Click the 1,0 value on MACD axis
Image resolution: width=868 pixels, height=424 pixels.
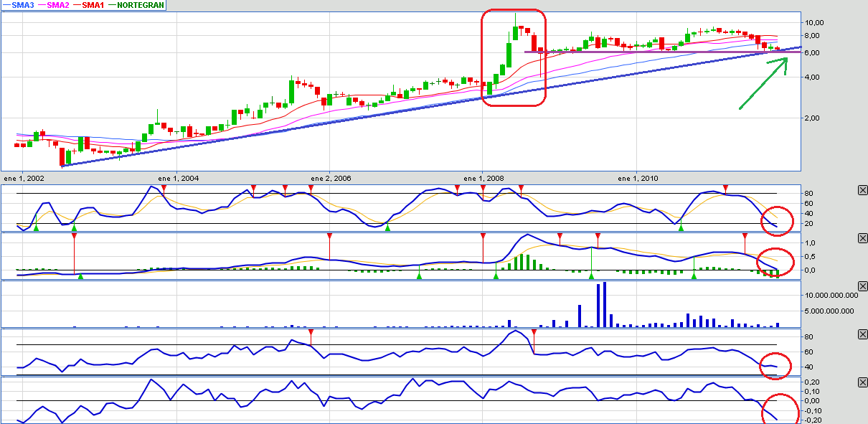tap(809, 243)
